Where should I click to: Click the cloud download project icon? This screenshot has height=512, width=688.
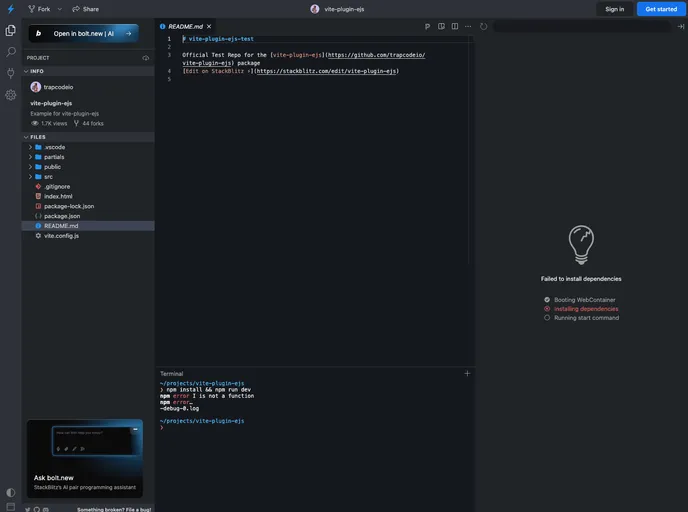pos(146,58)
